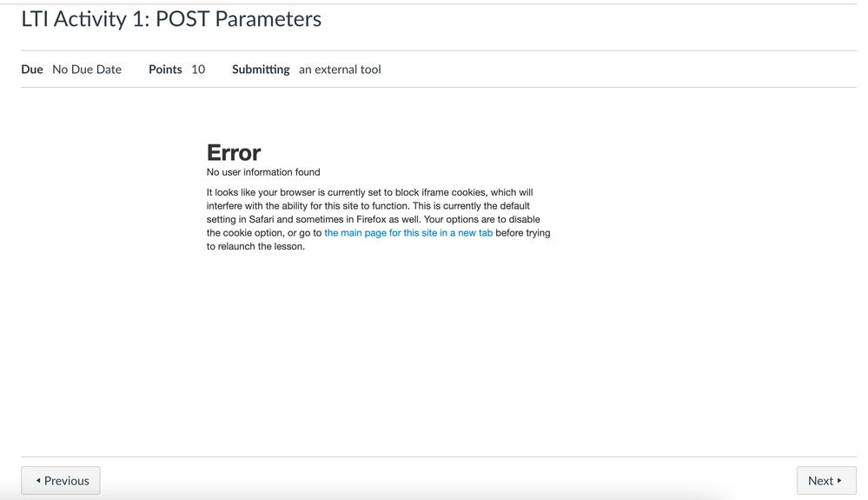Select the No Due Date text
The height and width of the screenshot is (500, 868).
pyautogui.click(x=87, y=70)
